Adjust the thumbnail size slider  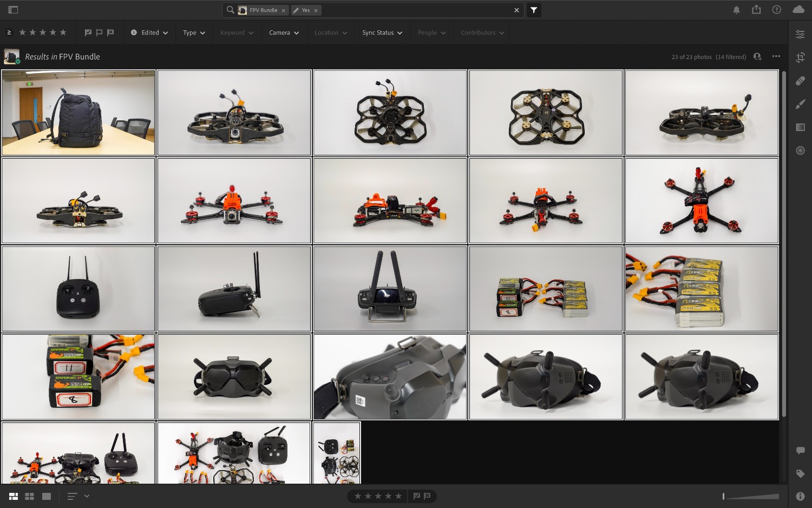pos(751,496)
